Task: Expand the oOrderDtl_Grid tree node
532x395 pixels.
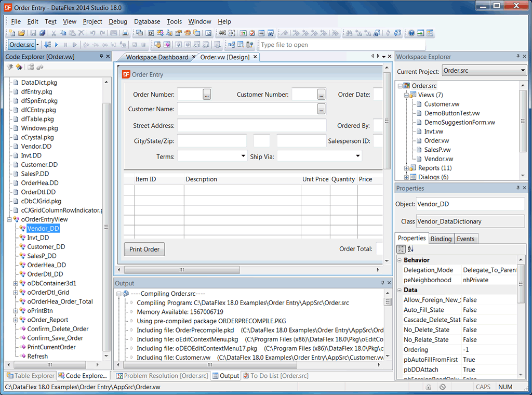Action: [16, 293]
